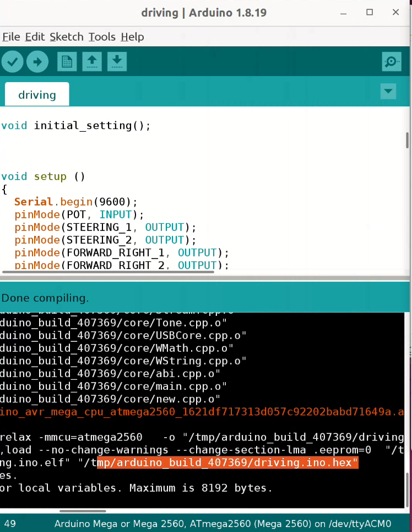
Task: Save the sketch with the Save icon
Action: click(x=117, y=62)
